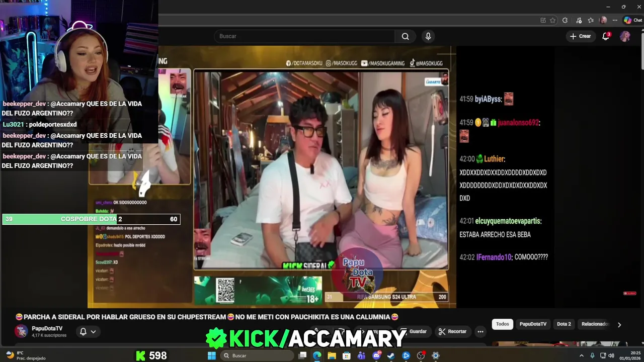Select the Relacionado filter chip
Image resolution: width=644 pixels, height=362 pixels.
[595, 324]
